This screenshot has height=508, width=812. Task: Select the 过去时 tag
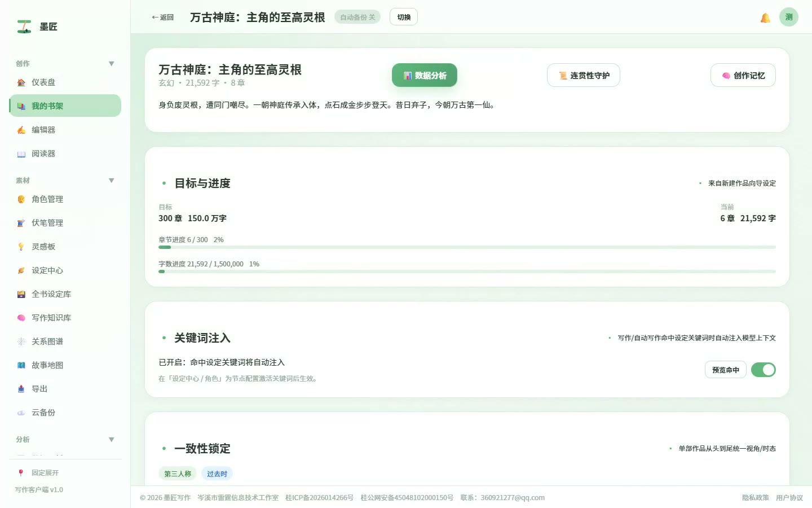[217, 474]
